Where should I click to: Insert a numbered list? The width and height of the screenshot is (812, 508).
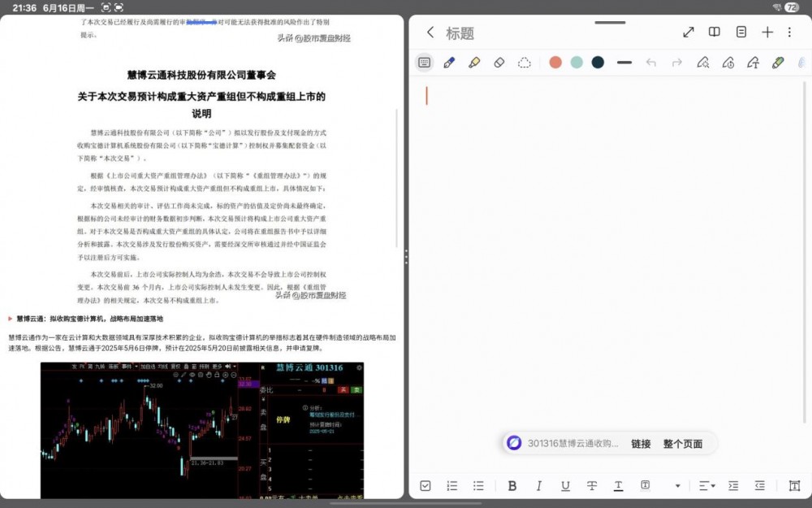coord(452,486)
